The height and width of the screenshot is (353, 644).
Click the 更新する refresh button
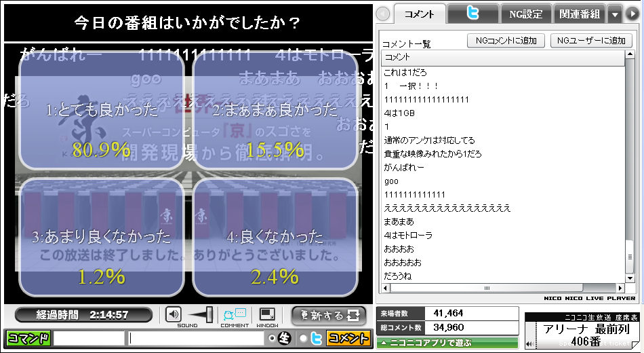coord(329,316)
